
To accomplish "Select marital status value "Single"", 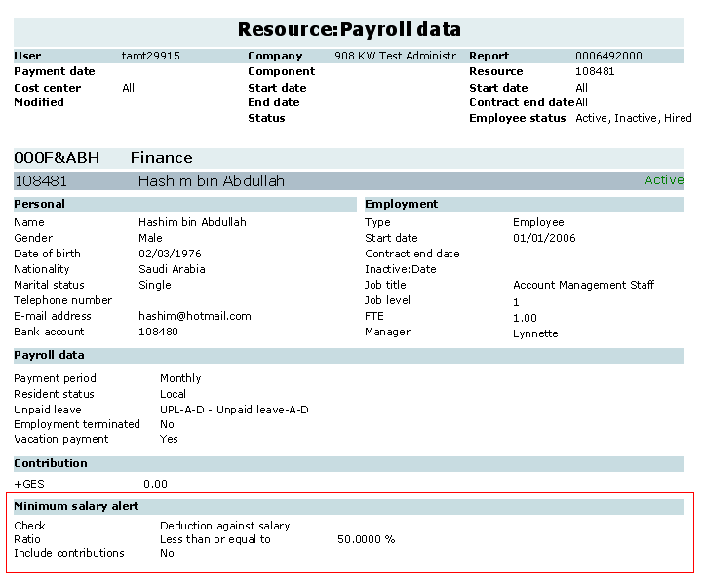I will (x=155, y=285).
